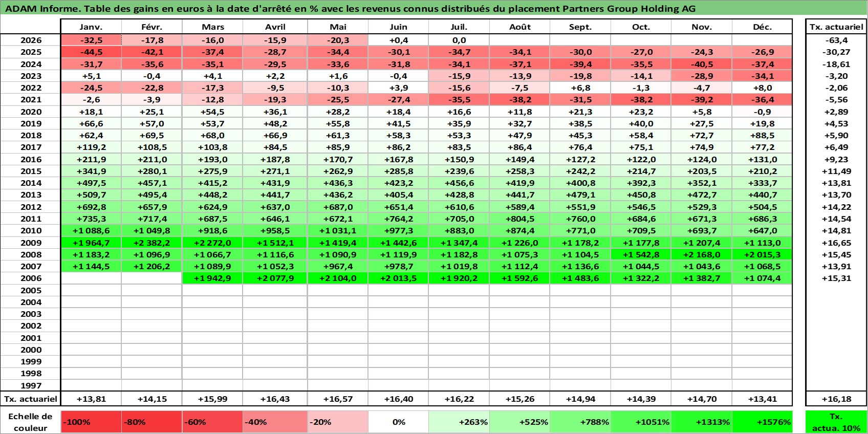Select the 2020 row label

click(x=30, y=112)
